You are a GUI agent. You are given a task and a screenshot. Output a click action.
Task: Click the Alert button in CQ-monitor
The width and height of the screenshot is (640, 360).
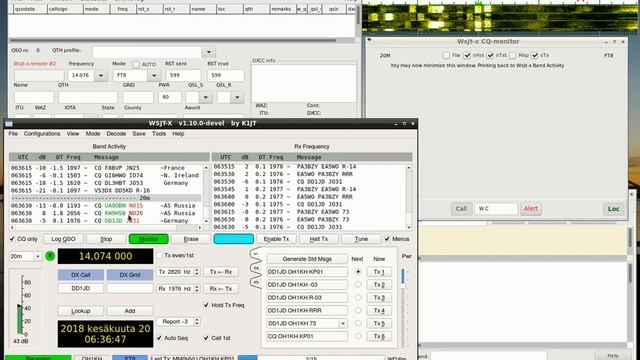(x=531, y=209)
